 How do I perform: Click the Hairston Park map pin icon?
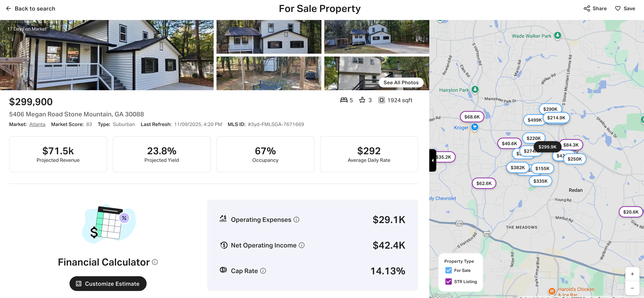pyautogui.click(x=475, y=90)
